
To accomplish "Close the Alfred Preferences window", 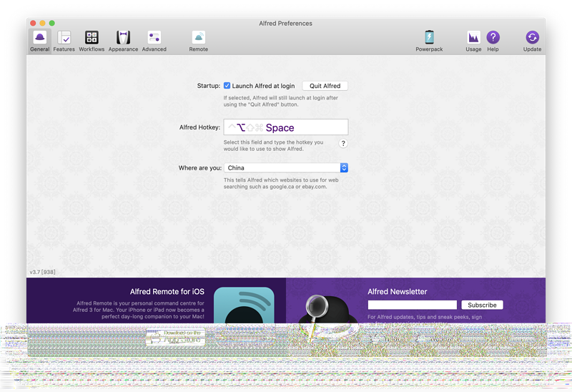I will pyautogui.click(x=33, y=23).
